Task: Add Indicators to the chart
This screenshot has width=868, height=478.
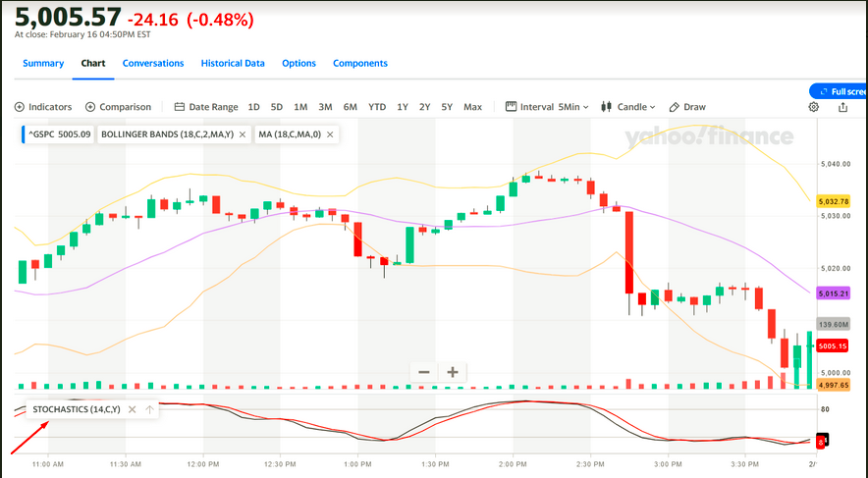Action: [x=43, y=107]
